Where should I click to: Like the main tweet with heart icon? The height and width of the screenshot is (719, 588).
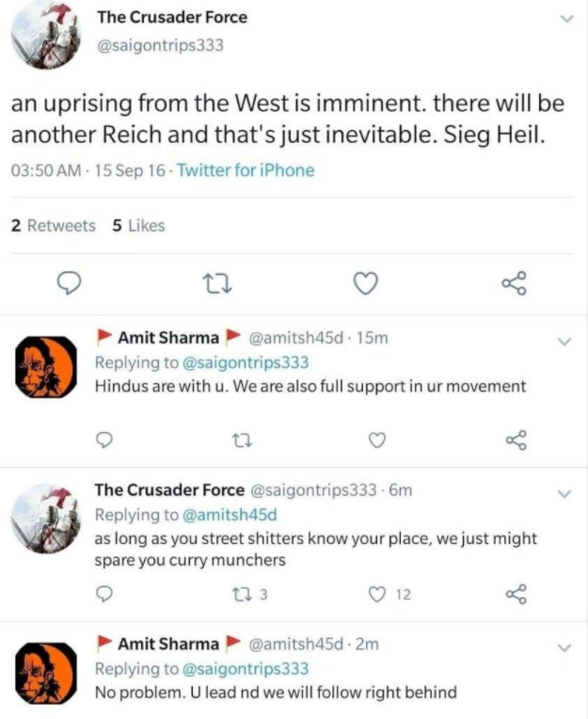tap(367, 282)
